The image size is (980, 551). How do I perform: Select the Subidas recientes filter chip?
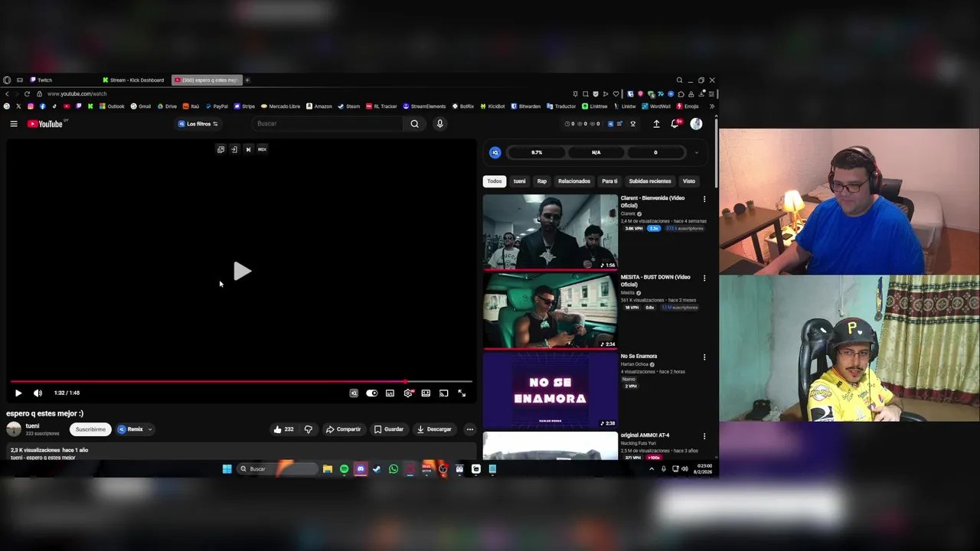650,181
